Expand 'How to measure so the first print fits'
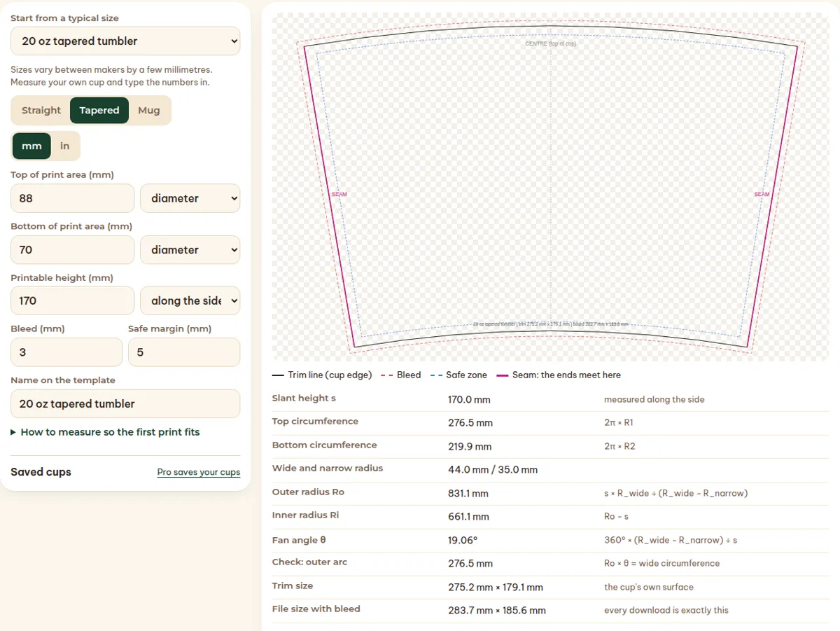Image resolution: width=840 pixels, height=631 pixels. [x=105, y=432]
